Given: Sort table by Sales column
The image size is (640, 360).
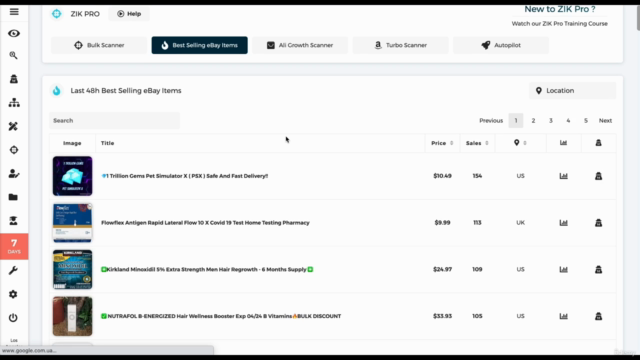Looking at the screenshot, I should (478, 143).
